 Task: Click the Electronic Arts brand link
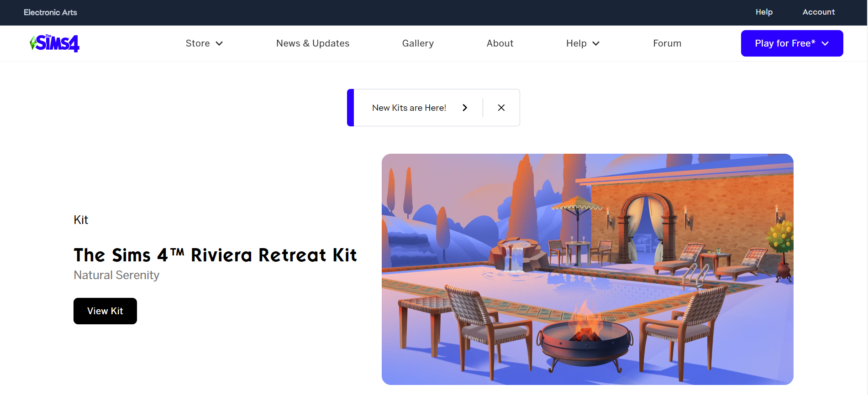[50, 12]
